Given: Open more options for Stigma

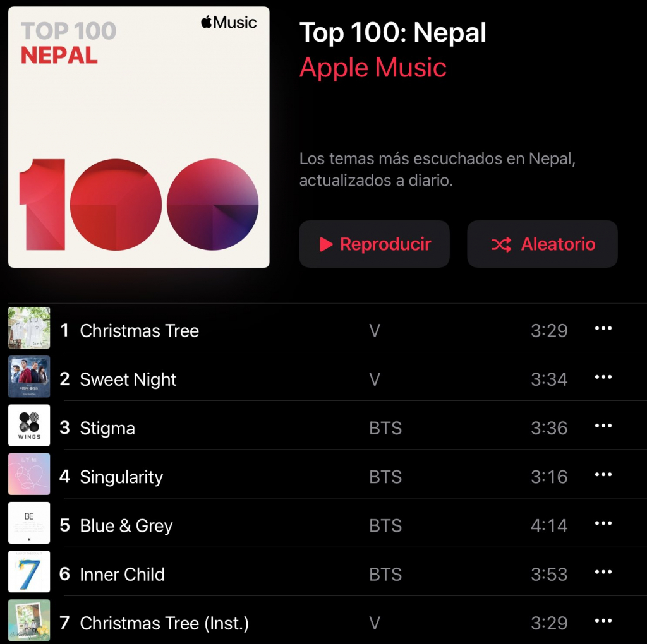Looking at the screenshot, I should (603, 426).
